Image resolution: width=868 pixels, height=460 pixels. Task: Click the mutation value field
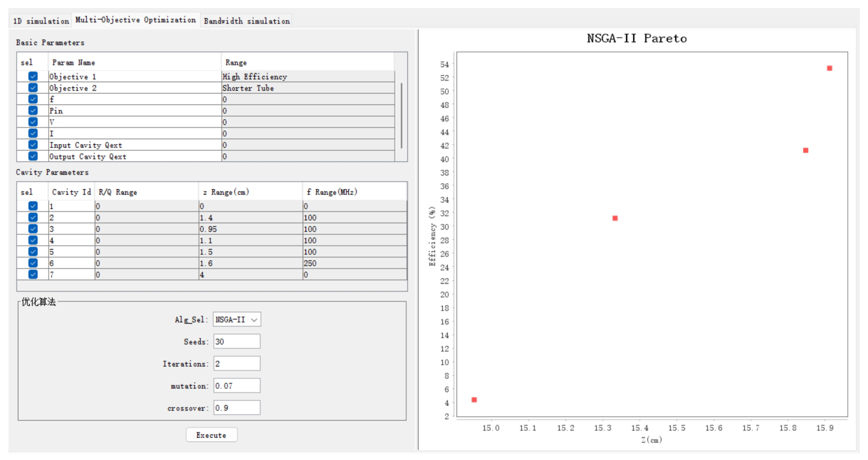tap(236, 386)
